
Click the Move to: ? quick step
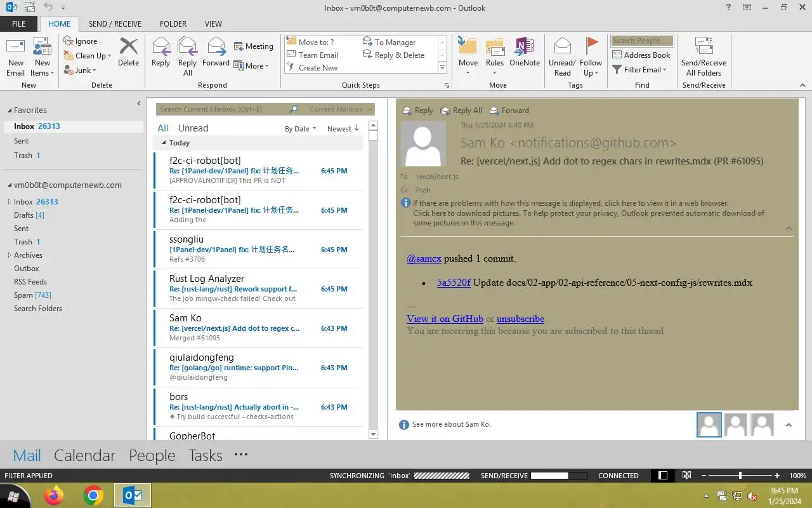coord(311,43)
